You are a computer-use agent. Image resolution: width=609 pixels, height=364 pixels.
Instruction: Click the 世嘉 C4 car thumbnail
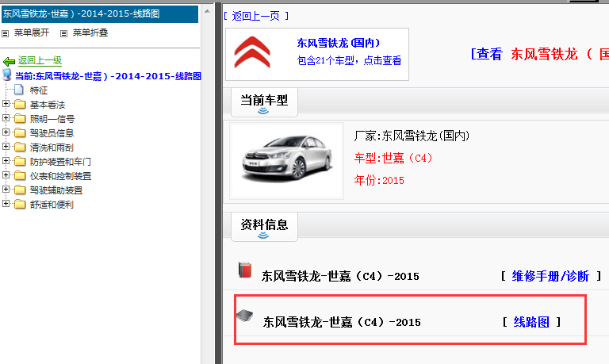click(286, 161)
